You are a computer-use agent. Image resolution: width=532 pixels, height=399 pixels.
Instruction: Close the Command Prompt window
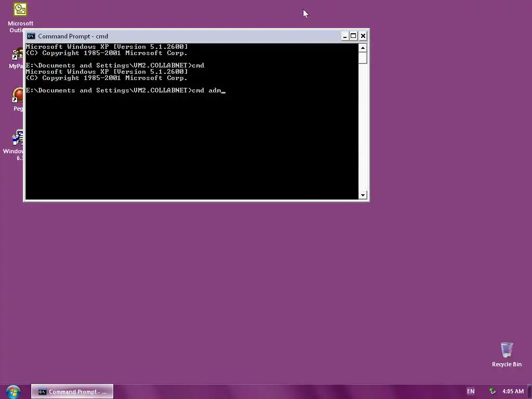click(363, 36)
